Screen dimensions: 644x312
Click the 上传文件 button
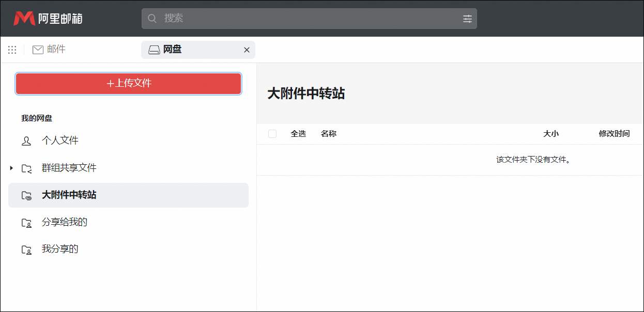pyautogui.click(x=128, y=84)
